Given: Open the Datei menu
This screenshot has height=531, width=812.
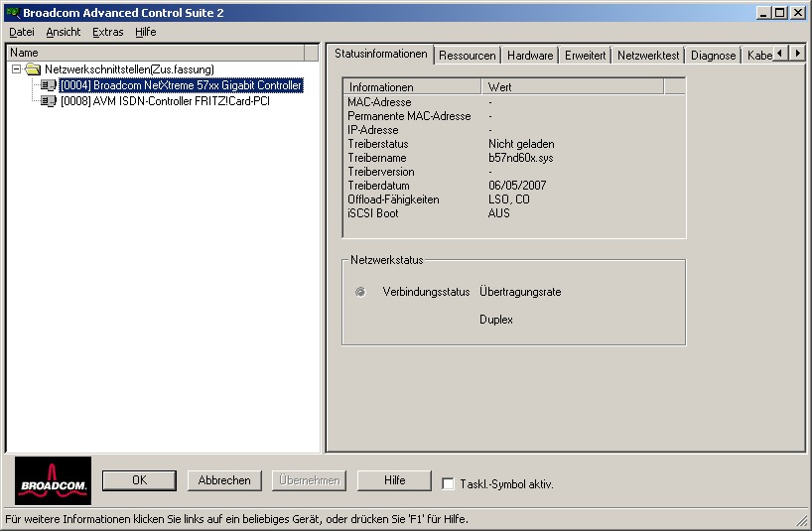Looking at the screenshot, I should [x=22, y=32].
